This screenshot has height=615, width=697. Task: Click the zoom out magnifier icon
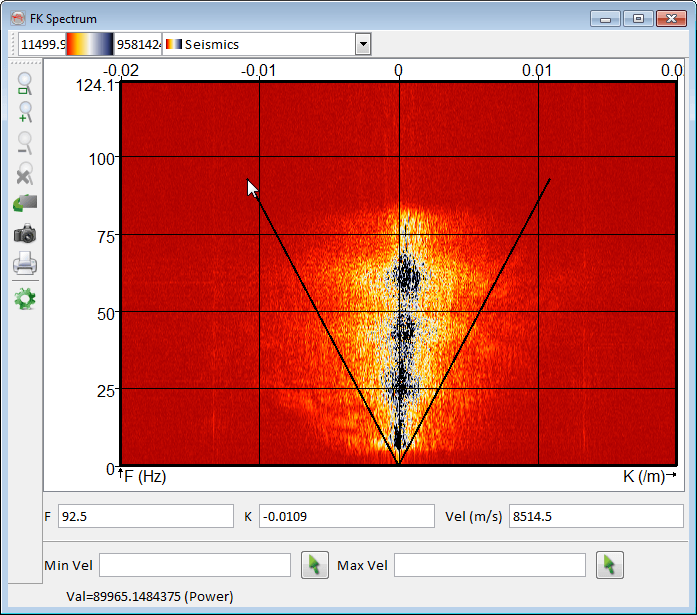pyautogui.click(x=25, y=143)
